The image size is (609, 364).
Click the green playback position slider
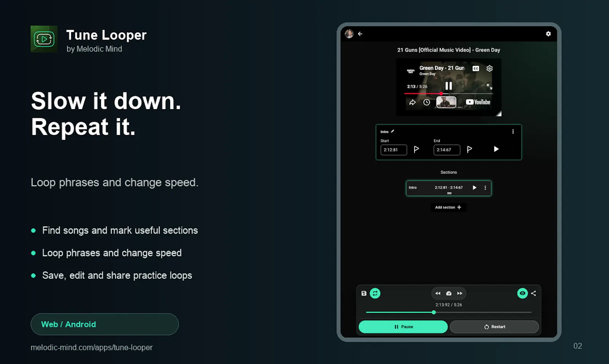point(449,312)
